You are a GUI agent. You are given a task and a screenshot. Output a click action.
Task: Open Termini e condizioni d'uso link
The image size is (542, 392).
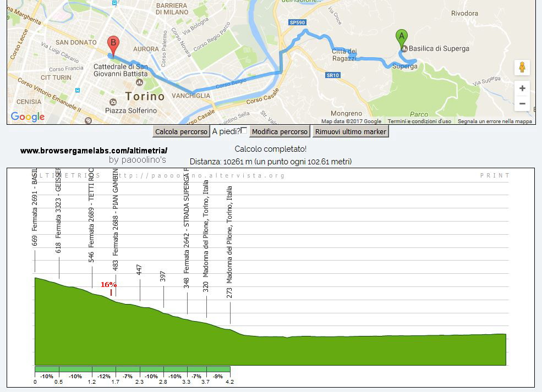[419, 121]
